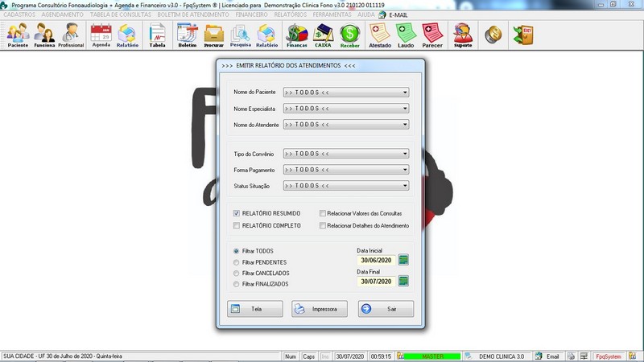The width and height of the screenshot is (644, 362).
Task: Expand the Status Situação dropdown
Action: click(x=405, y=186)
